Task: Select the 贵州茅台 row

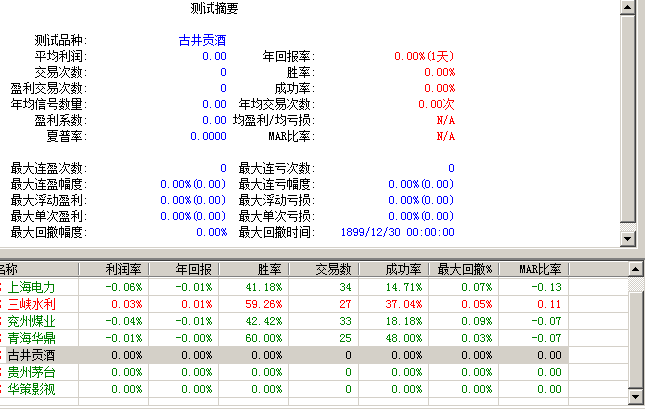Action: coord(284,372)
